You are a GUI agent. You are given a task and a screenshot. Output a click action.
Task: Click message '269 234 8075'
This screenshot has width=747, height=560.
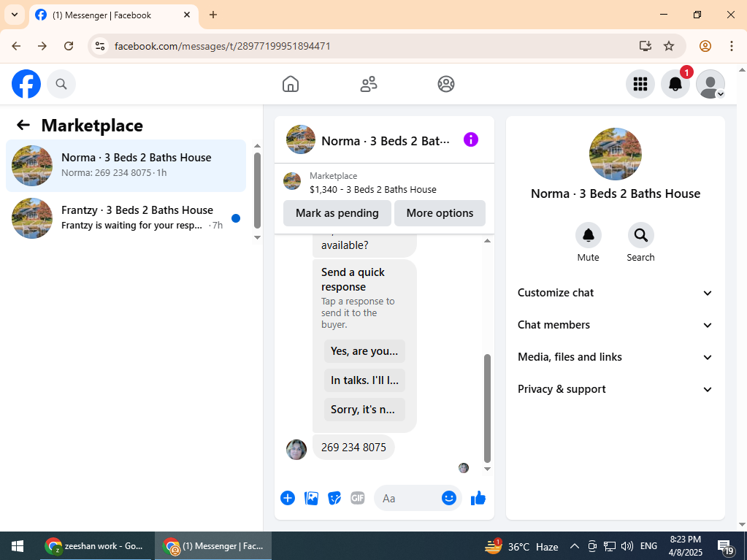click(x=353, y=447)
